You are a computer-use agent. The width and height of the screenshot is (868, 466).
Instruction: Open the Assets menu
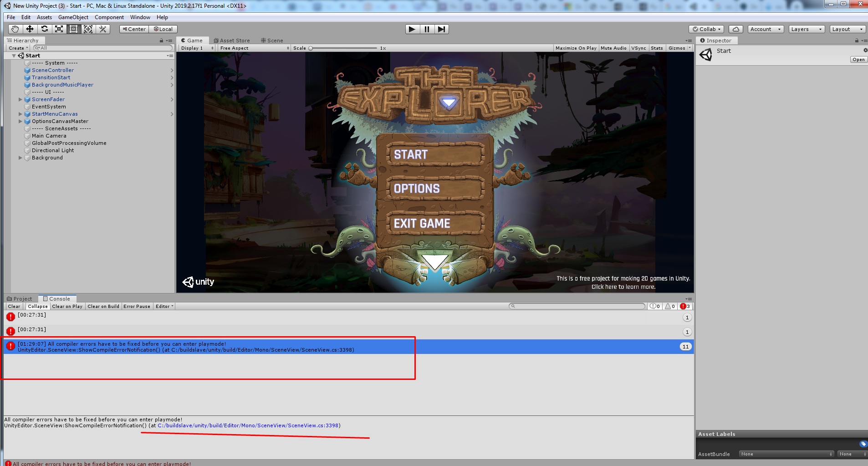click(x=44, y=17)
